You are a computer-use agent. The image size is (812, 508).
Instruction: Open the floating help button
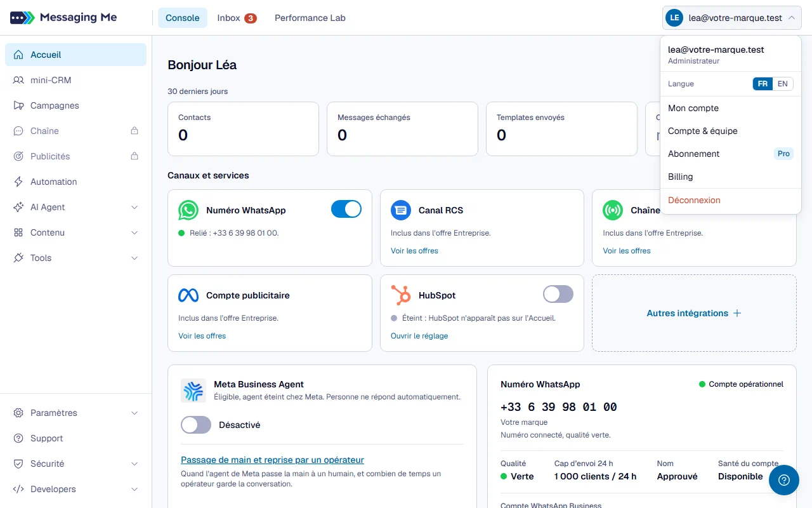point(784,480)
